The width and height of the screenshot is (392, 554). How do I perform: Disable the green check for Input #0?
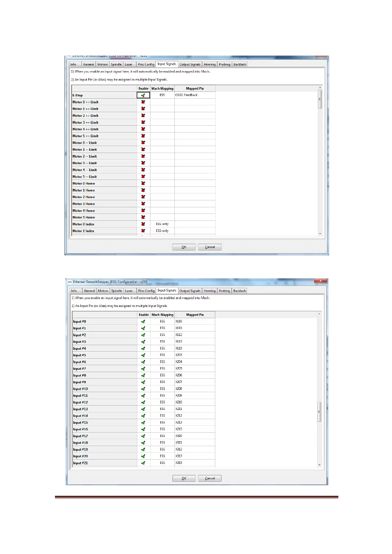tap(143, 321)
